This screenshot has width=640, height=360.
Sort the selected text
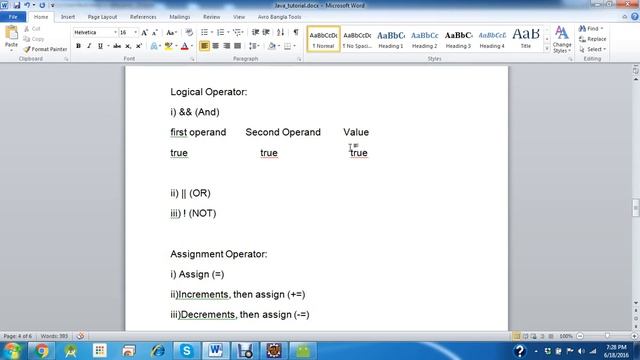click(280, 32)
